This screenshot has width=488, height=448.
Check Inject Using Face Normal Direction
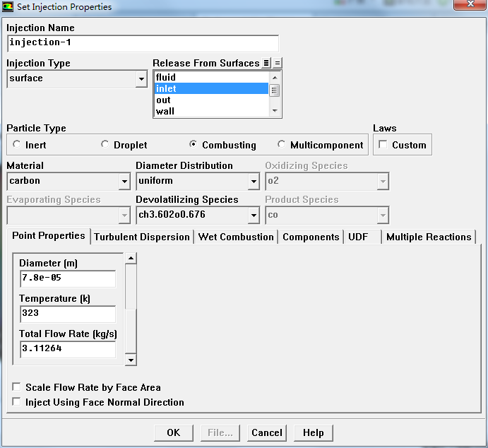point(16,402)
